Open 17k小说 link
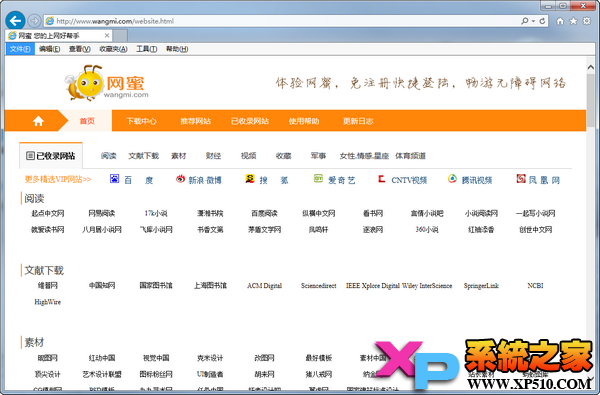This screenshot has width=600, height=395. coord(156,213)
